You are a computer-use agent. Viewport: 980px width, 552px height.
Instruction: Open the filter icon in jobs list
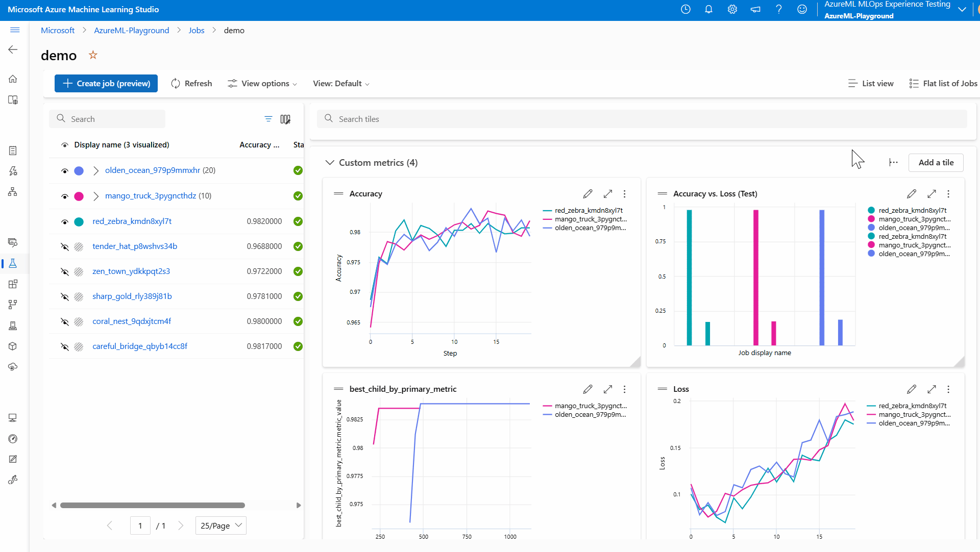pos(268,119)
